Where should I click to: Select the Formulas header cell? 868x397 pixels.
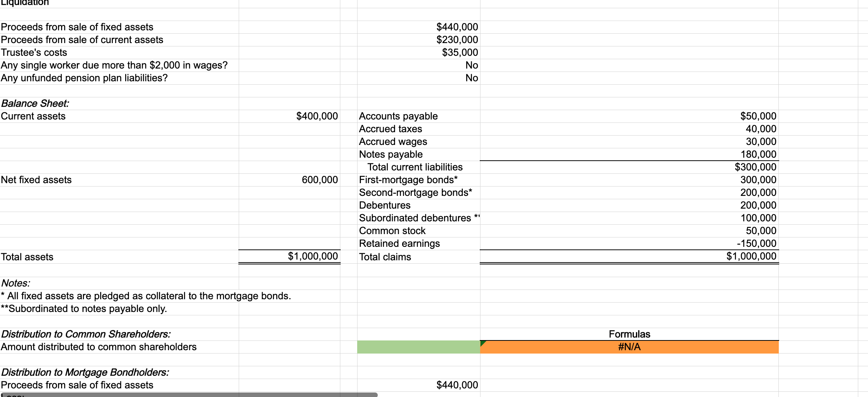(x=630, y=334)
